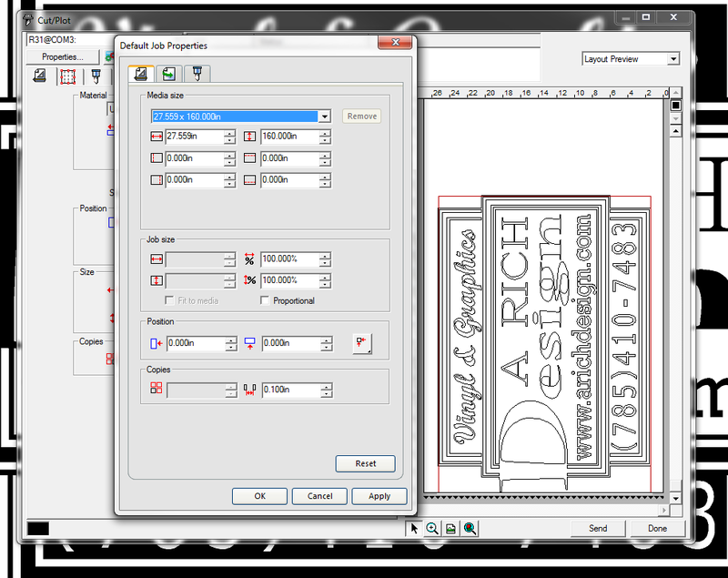Click the media width icon

(x=157, y=137)
